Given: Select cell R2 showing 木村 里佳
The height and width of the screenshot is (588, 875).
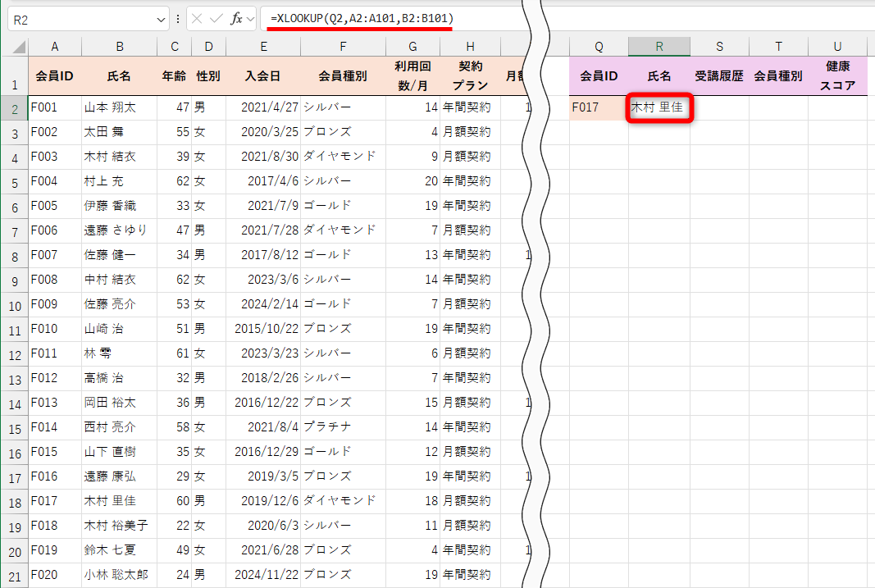Looking at the screenshot, I should click(x=659, y=107).
